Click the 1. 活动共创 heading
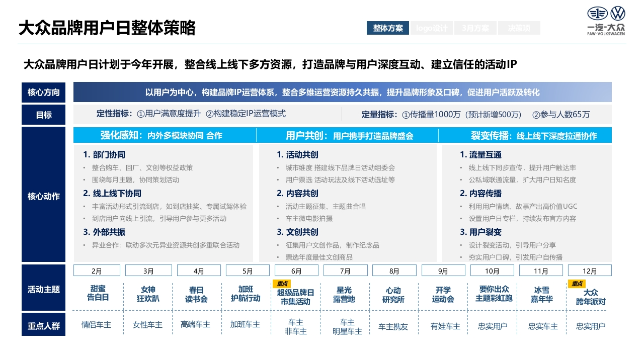Screen dimensions: 644x362 coord(297,155)
